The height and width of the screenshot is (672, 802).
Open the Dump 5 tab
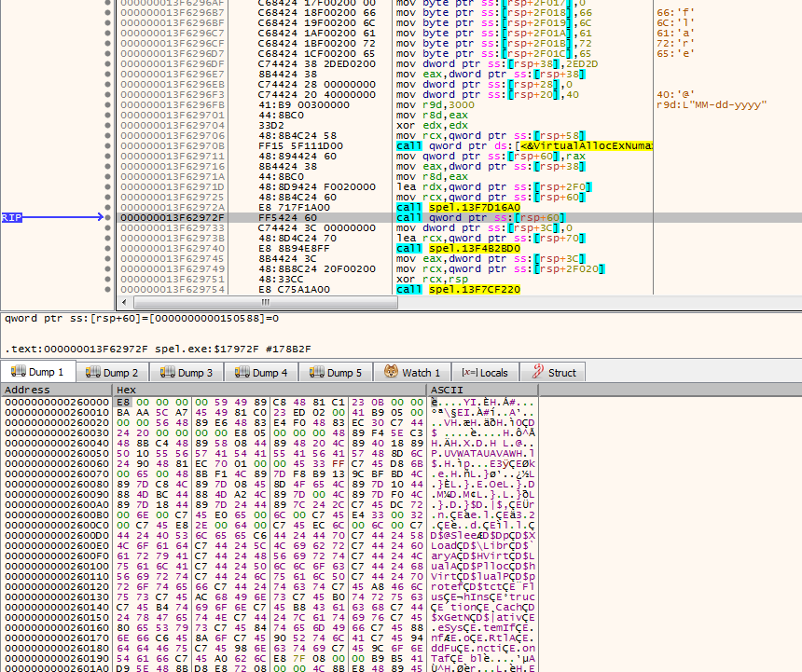click(336, 372)
